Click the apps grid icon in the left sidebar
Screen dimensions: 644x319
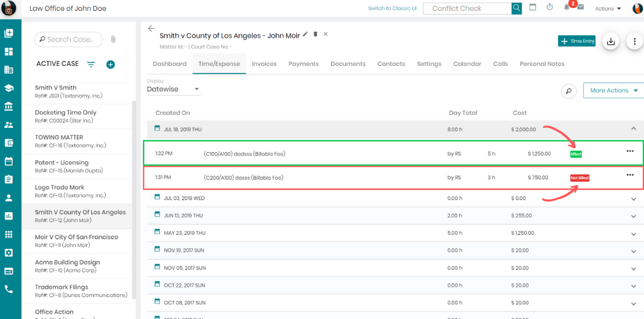pos(9,234)
